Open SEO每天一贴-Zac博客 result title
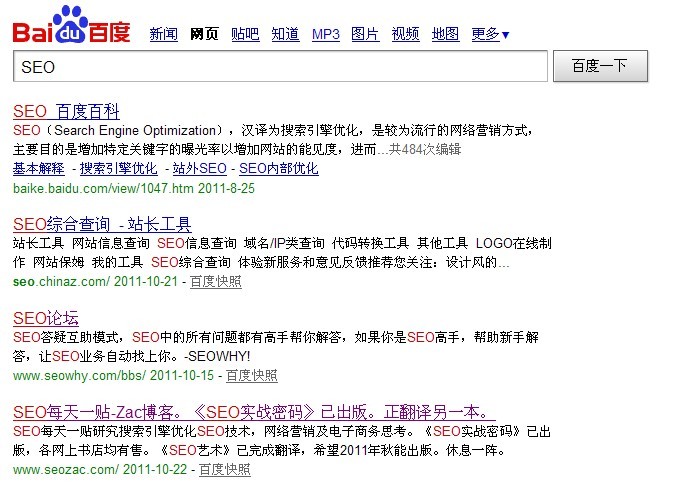The width and height of the screenshot is (682, 490). tap(254, 412)
